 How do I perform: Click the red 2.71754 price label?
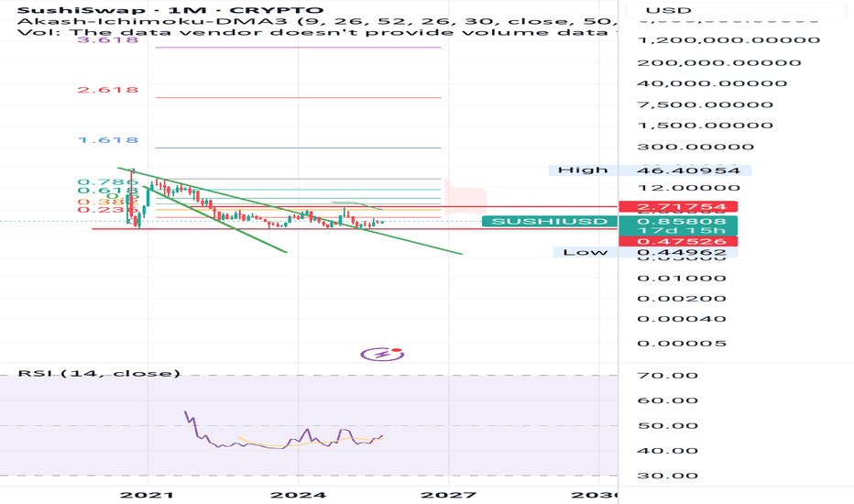tap(678, 206)
